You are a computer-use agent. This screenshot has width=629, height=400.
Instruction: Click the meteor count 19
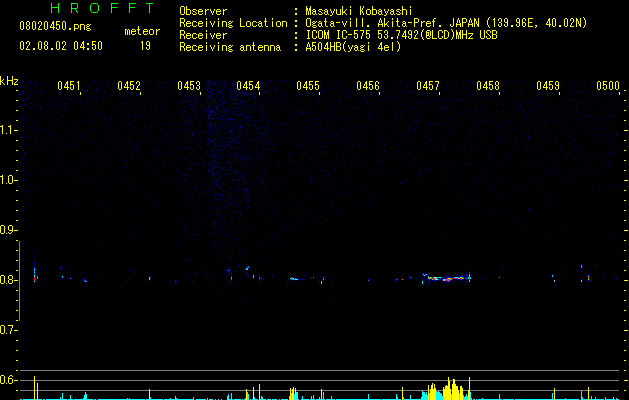(145, 46)
